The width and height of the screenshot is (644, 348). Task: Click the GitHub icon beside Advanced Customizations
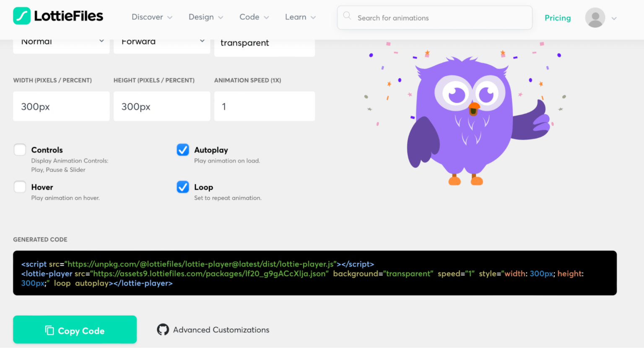pyautogui.click(x=164, y=330)
